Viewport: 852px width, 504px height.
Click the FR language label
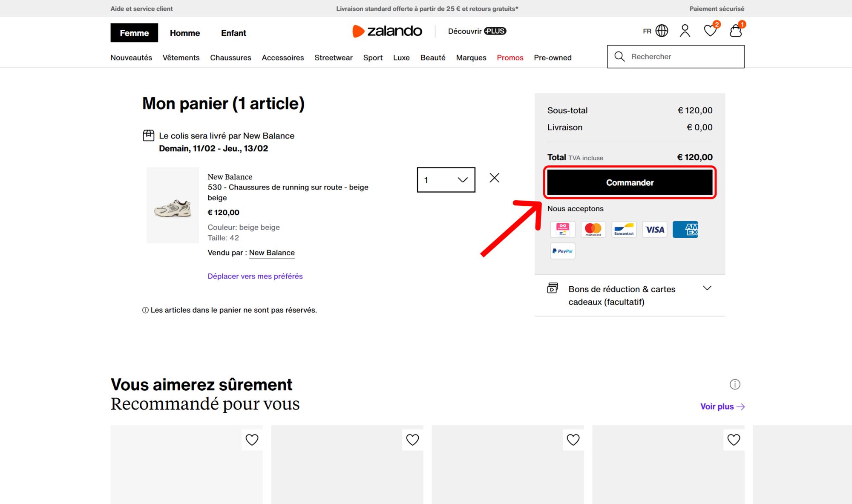(647, 31)
